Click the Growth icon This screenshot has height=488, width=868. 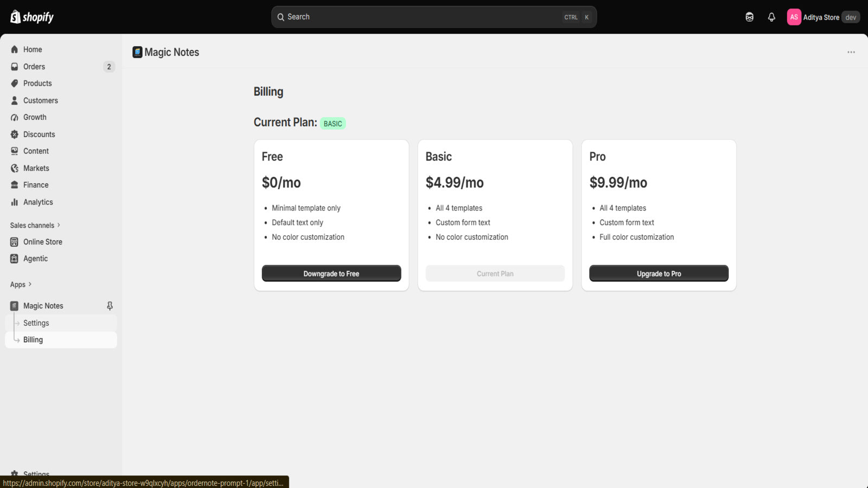coord(15,117)
